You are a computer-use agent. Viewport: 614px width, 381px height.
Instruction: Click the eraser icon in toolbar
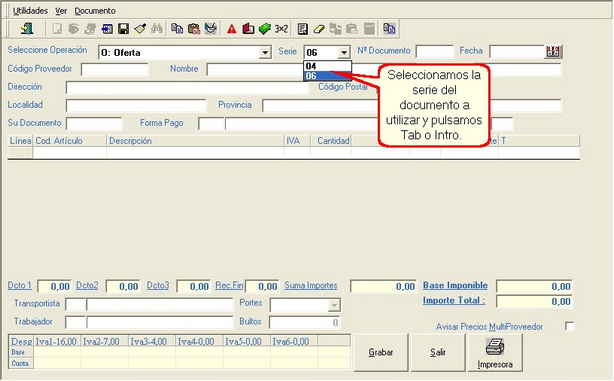[x=319, y=29]
